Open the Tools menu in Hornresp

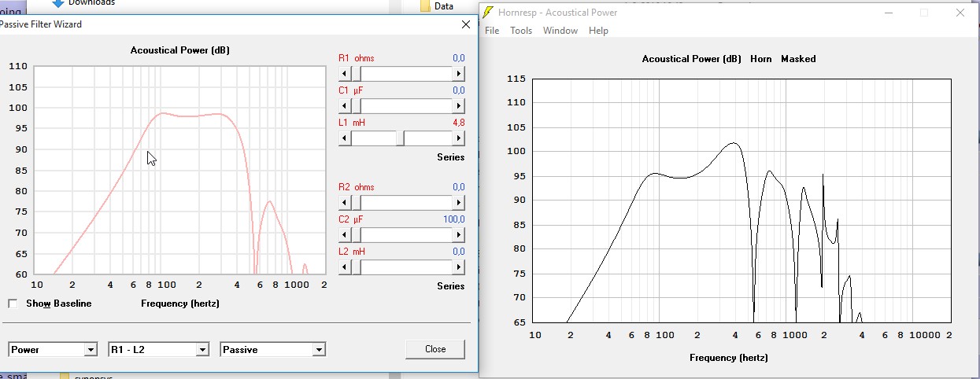point(521,31)
